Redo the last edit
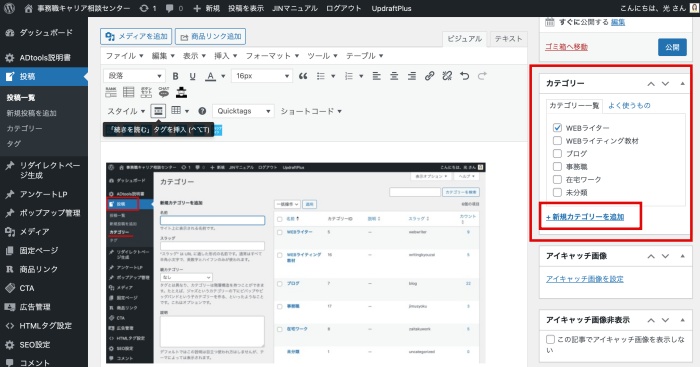Image resolution: width=700 pixels, height=367 pixels. (x=482, y=76)
